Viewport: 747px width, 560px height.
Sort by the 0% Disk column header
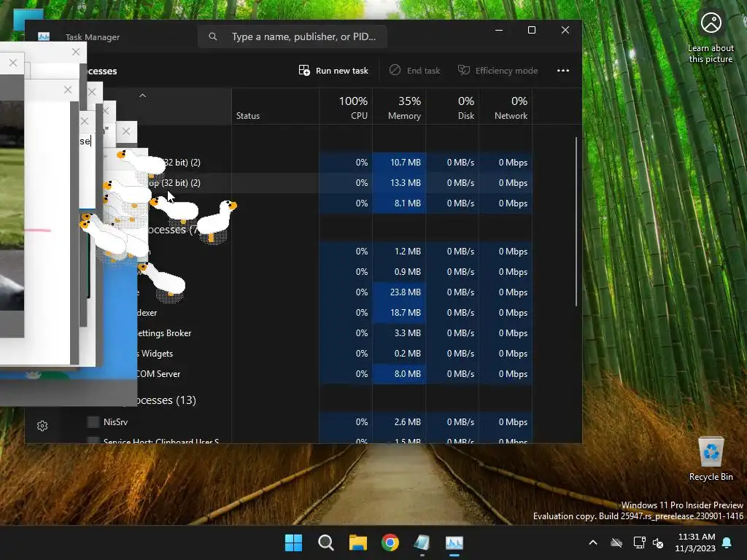click(452, 106)
